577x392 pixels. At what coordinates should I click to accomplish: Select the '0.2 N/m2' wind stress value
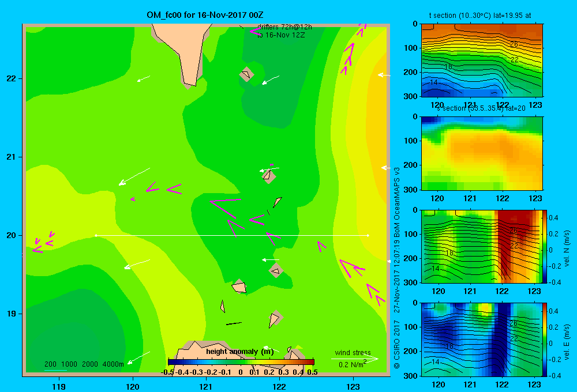pyautogui.click(x=353, y=364)
